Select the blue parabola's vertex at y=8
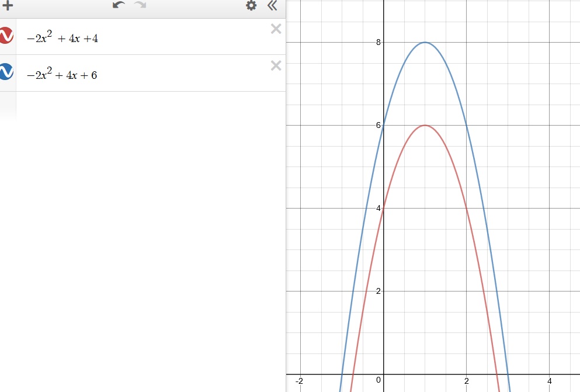The width and height of the screenshot is (580, 392). pos(425,42)
